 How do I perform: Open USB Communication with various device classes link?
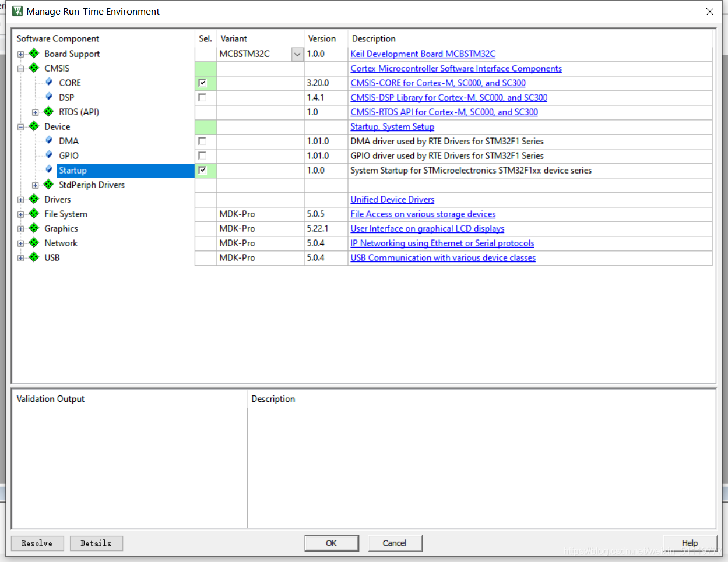point(443,257)
